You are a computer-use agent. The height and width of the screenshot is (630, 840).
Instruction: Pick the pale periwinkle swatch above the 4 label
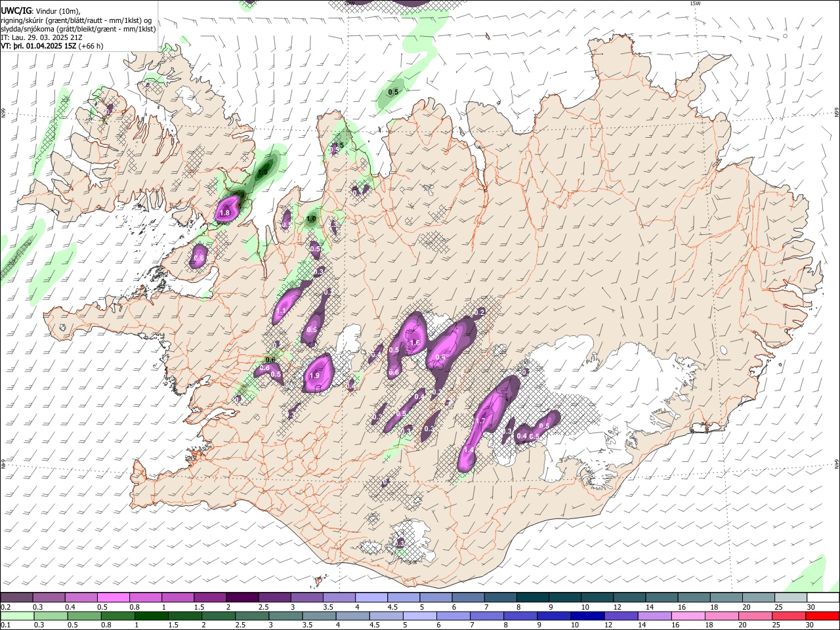point(371,598)
